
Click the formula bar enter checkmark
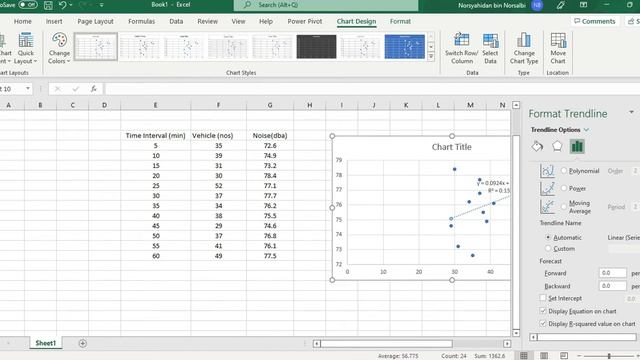76,89
